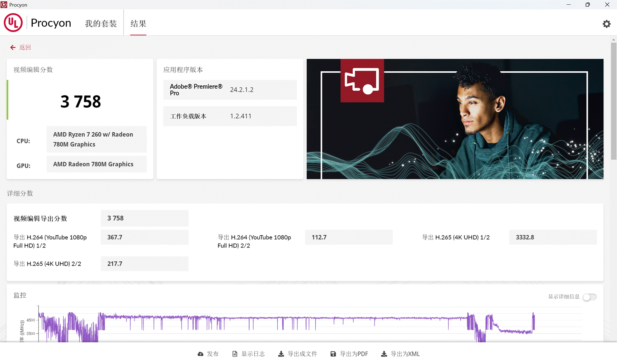Enable the 显示详细信息 toggle switch
Viewport: 617px width, 364px height.
[589, 297]
